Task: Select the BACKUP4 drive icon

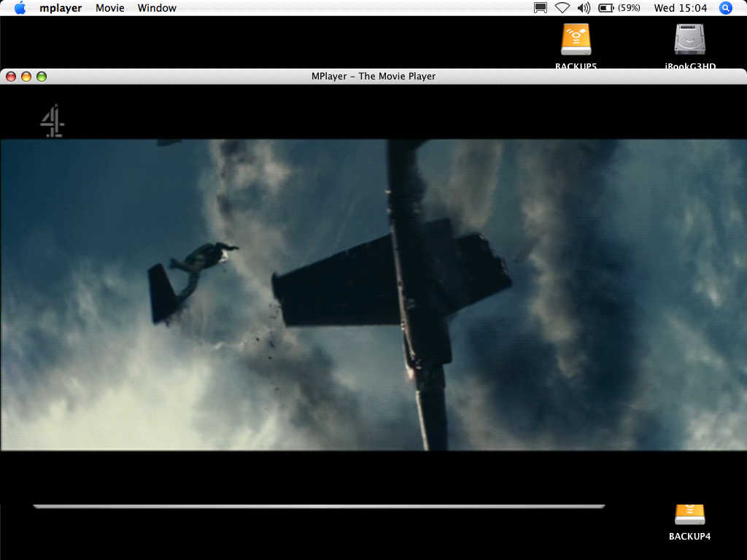Action: pos(690,516)
